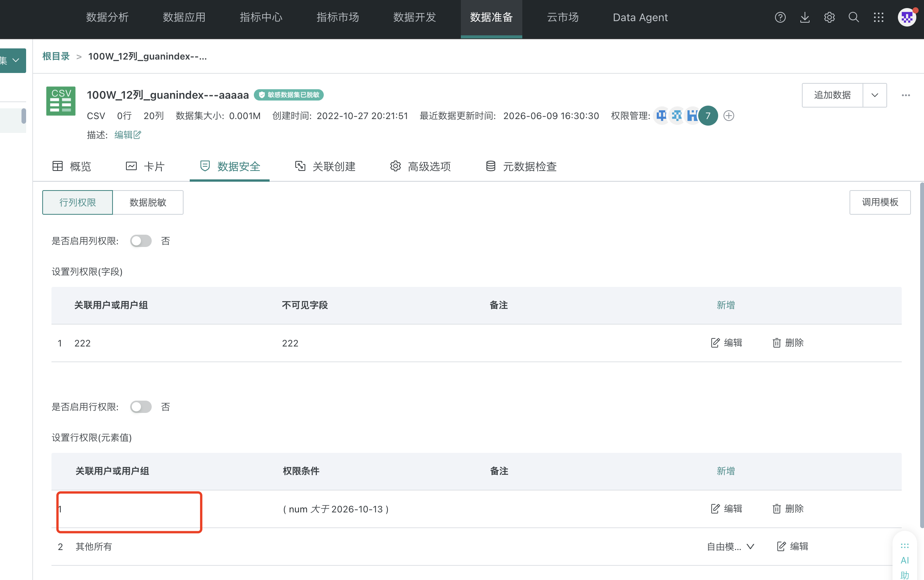Viewport: 924px width, 580px height.
Task: Delete the num row permission rule
Action: 788,509
